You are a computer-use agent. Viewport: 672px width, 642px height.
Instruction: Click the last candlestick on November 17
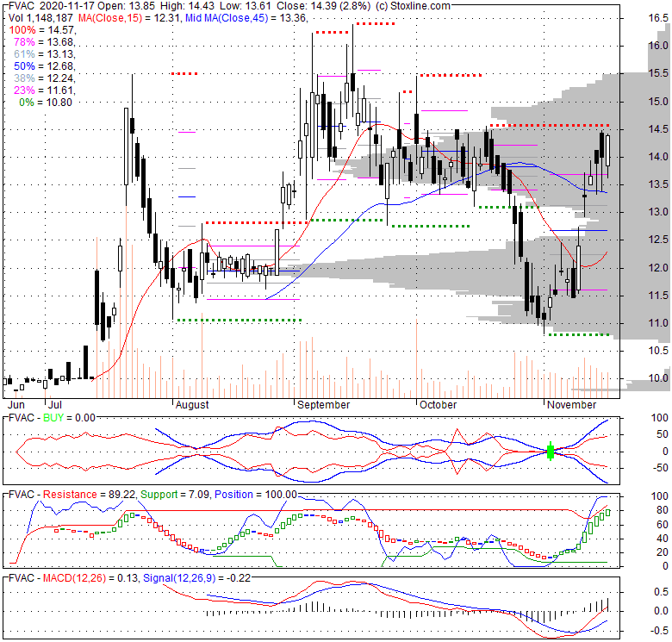[607, 151]
